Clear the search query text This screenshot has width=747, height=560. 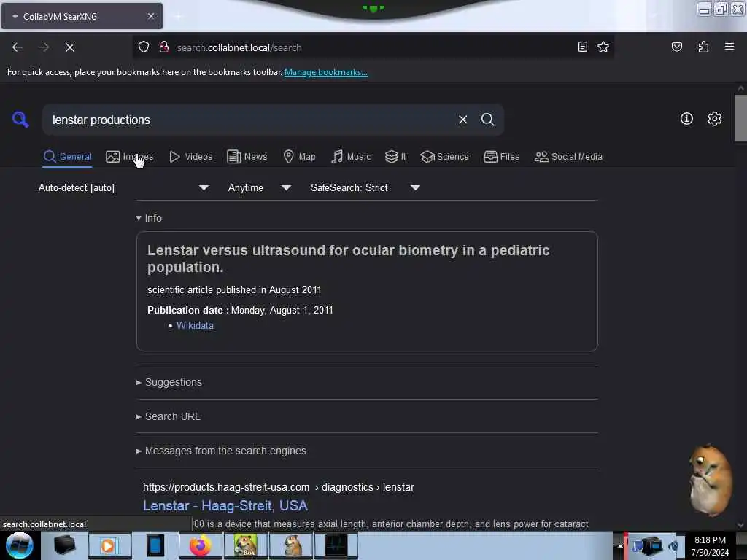click(x=462, y=120)
